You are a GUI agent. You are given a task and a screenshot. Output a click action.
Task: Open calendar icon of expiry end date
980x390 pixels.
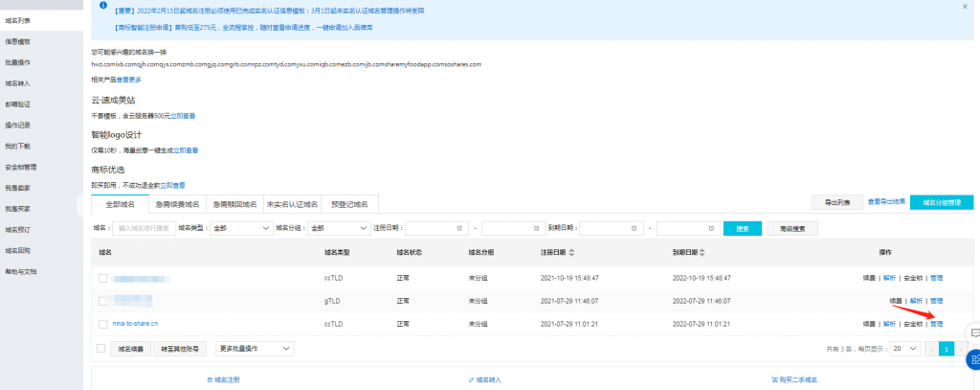click(711, 228)
